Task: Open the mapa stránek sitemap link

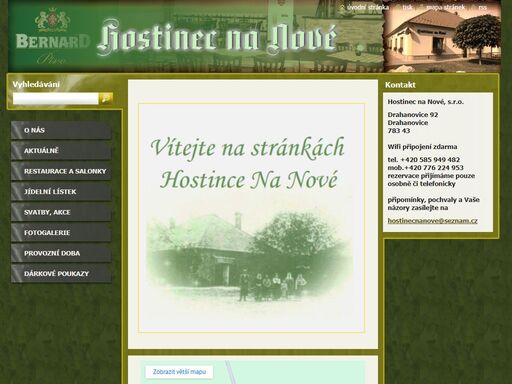Action: [x=445, y=7]
